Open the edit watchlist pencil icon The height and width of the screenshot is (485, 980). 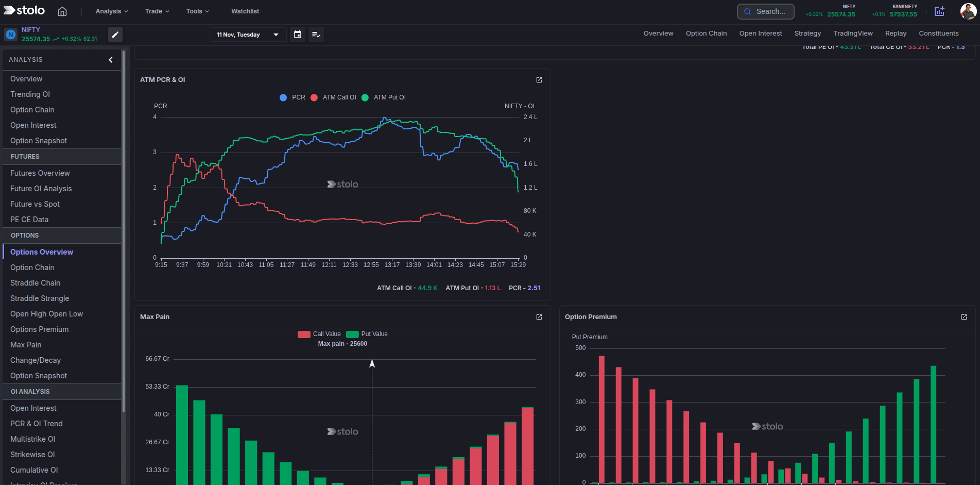tap(115, 35)
